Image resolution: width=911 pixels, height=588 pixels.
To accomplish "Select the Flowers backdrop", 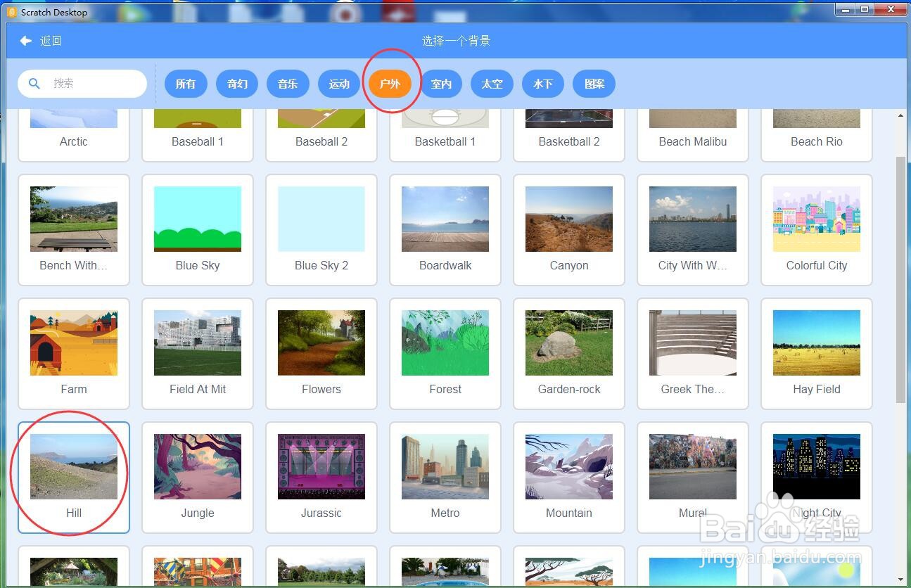I will (321, 354).
